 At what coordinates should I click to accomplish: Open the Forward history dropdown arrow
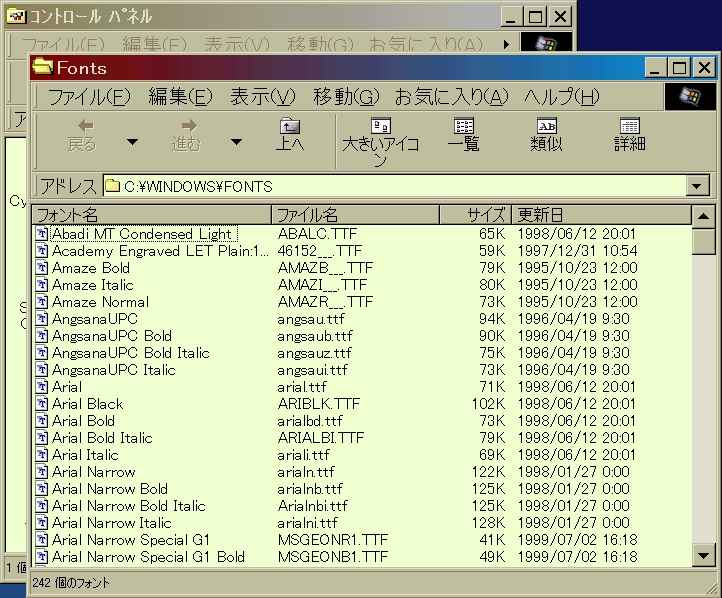tap(236, 142)
